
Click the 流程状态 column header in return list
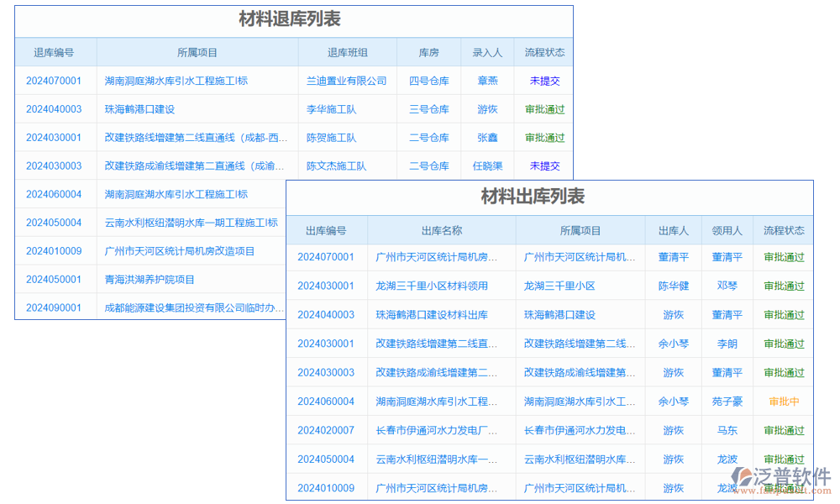[544, 51]
